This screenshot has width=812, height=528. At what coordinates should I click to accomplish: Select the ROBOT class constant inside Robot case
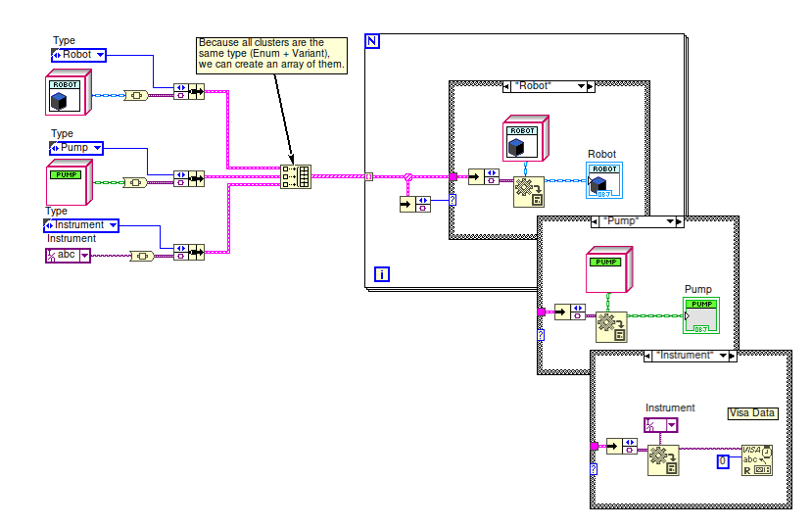click(526, 138)
